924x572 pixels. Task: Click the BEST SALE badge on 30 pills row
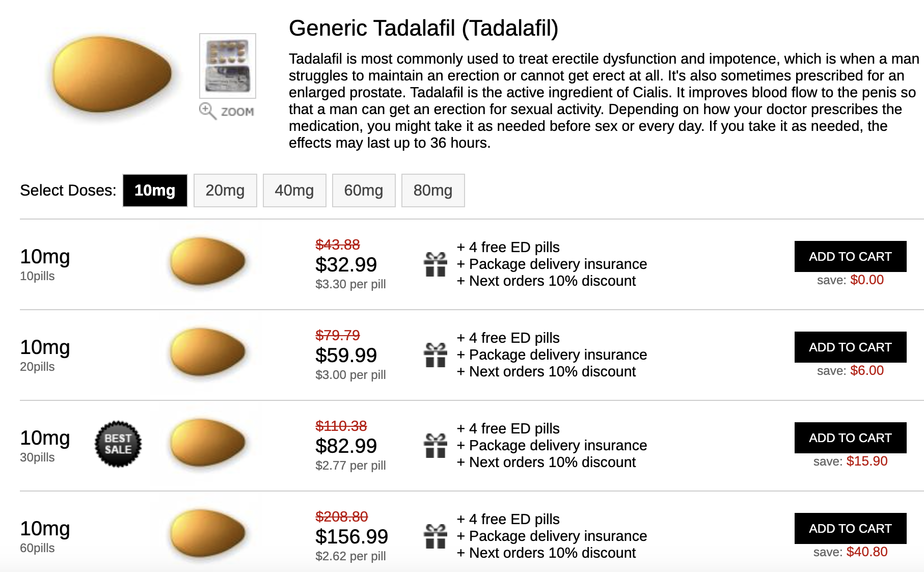118,444
